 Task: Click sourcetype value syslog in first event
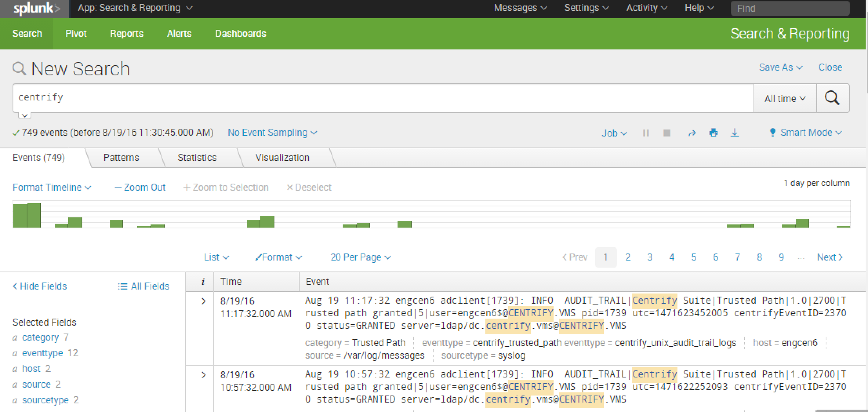(511, 355)
